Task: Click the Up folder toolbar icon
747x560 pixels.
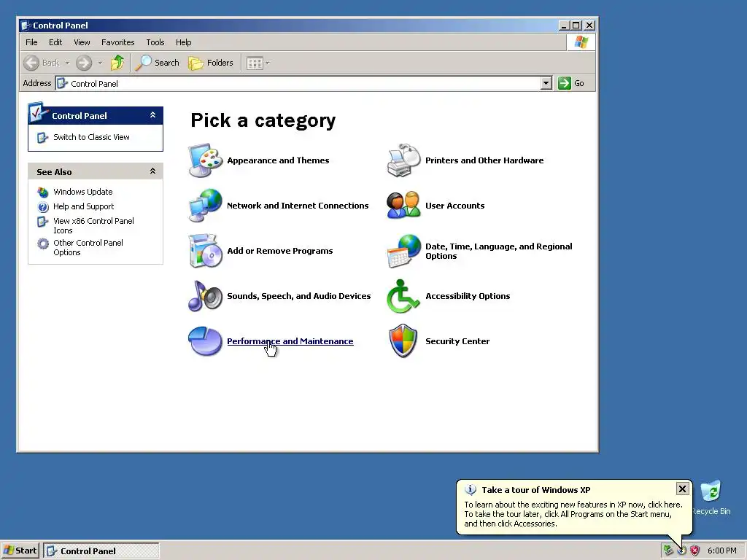Action: [x=117, y=63]
